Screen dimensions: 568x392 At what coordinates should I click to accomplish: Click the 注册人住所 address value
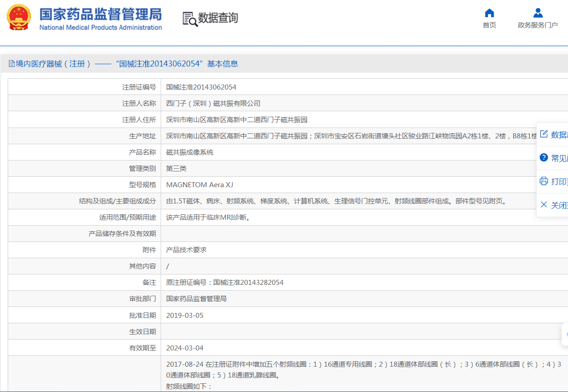(237, 120)
